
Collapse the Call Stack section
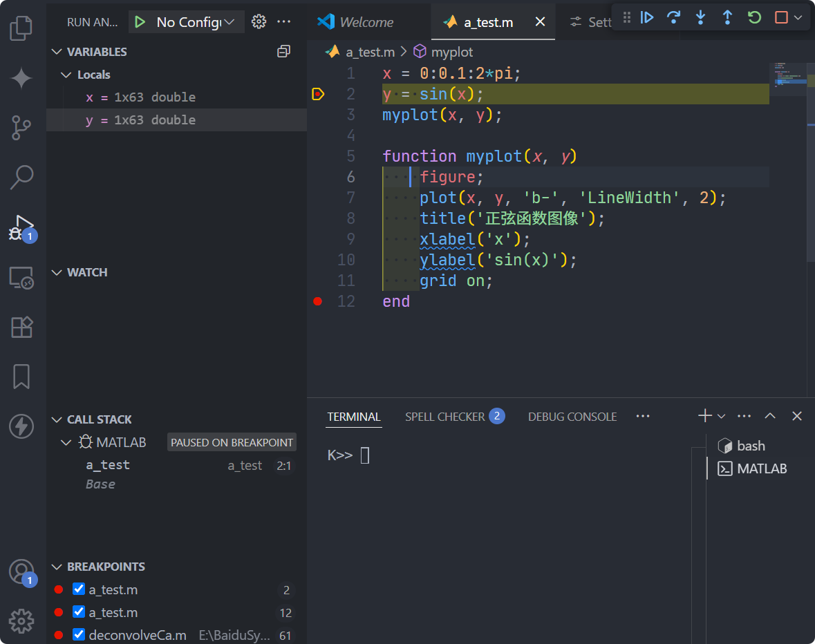coord(56,419)
